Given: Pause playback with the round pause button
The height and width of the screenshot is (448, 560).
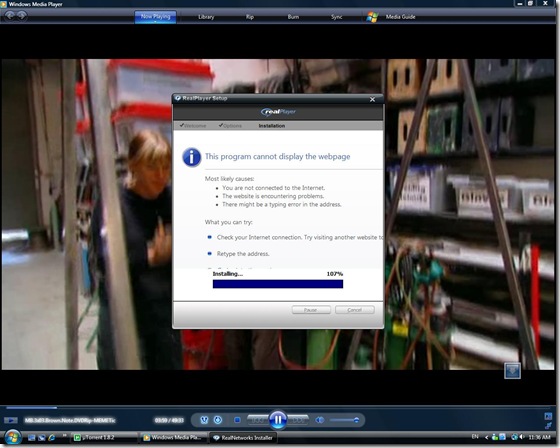Looking at the screenshot, I should tap(278, 420).
